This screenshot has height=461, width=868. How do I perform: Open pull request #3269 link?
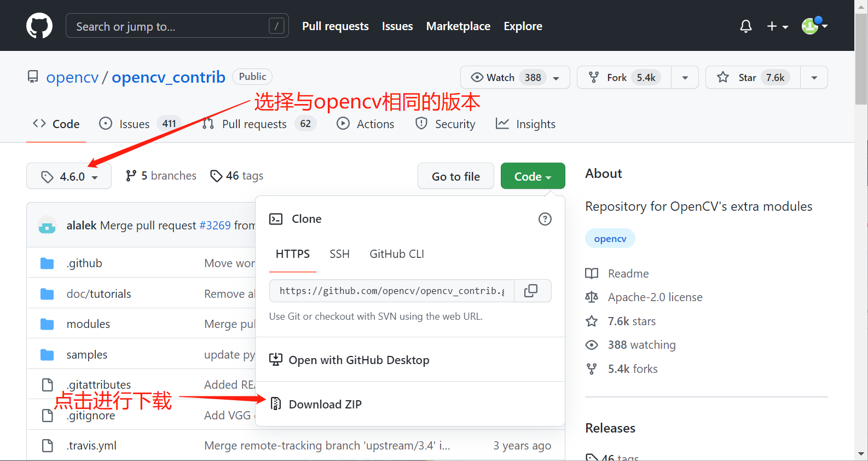click(215, 226)
